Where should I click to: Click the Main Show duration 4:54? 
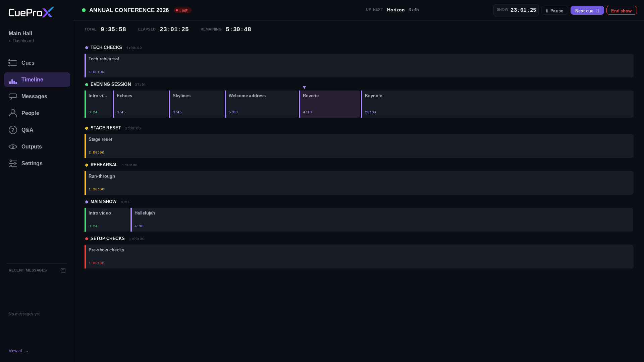[x=125, y=202]
